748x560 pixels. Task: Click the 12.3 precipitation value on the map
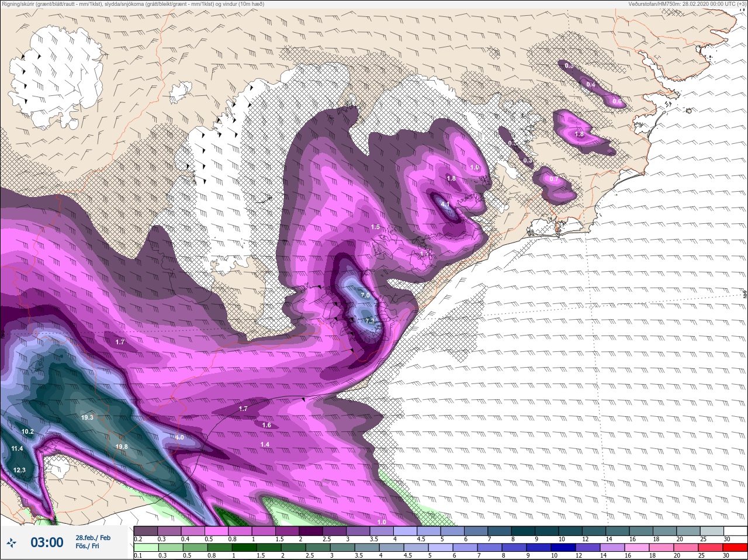tap(19, 470)
